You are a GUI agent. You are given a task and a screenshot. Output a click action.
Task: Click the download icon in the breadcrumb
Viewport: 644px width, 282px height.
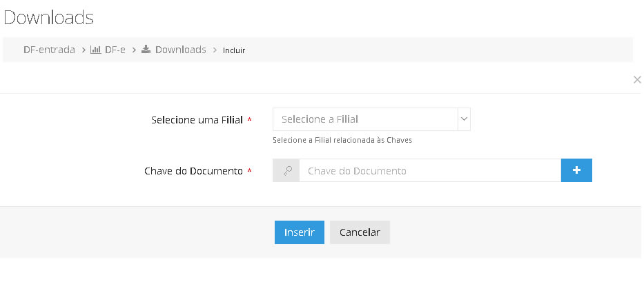click(146, 50)
